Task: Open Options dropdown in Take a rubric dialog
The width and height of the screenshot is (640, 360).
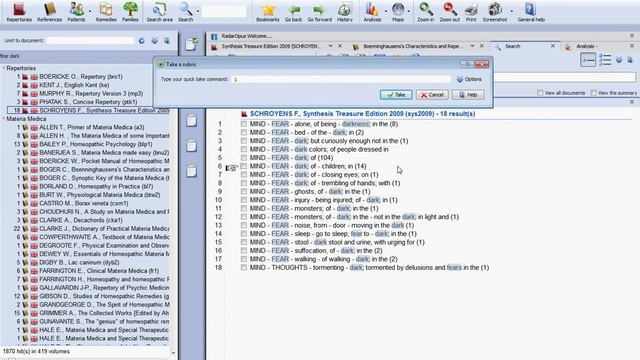Action: [x=469, y=79]
